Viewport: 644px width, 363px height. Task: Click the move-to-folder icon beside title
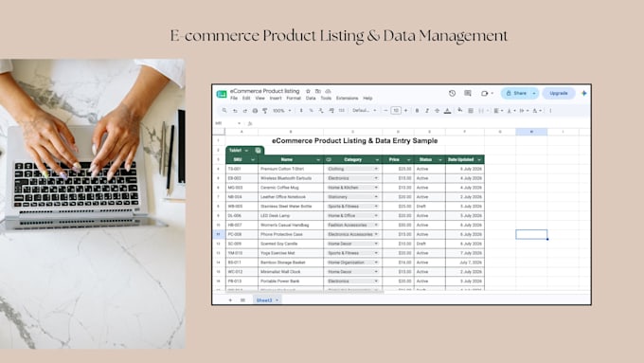coord(318,91)
